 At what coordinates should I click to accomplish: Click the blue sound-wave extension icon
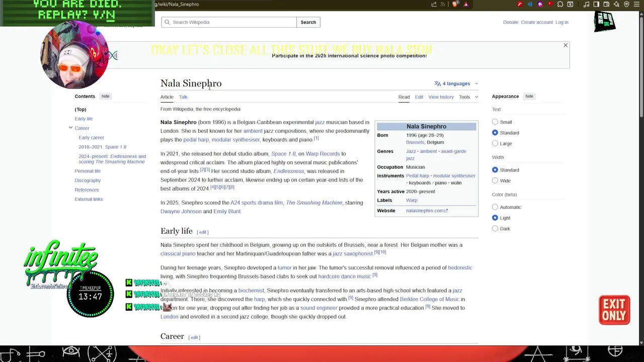coord(530,4)
